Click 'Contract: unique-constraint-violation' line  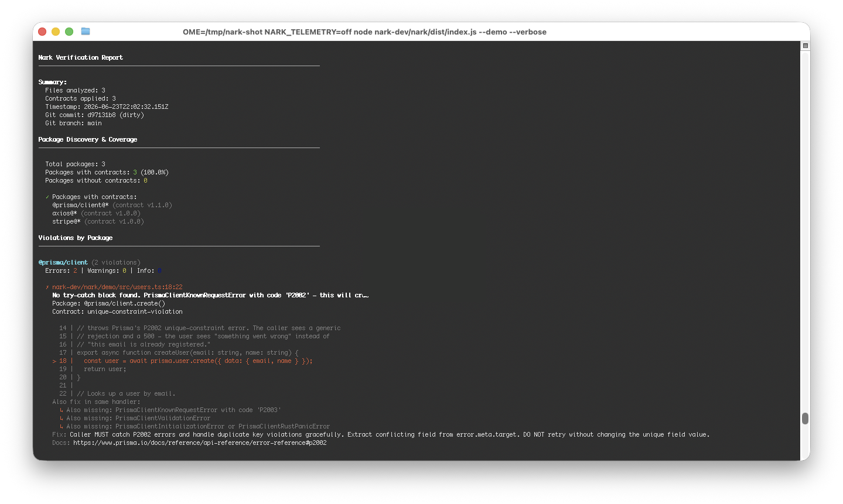[x=117, y=311]
